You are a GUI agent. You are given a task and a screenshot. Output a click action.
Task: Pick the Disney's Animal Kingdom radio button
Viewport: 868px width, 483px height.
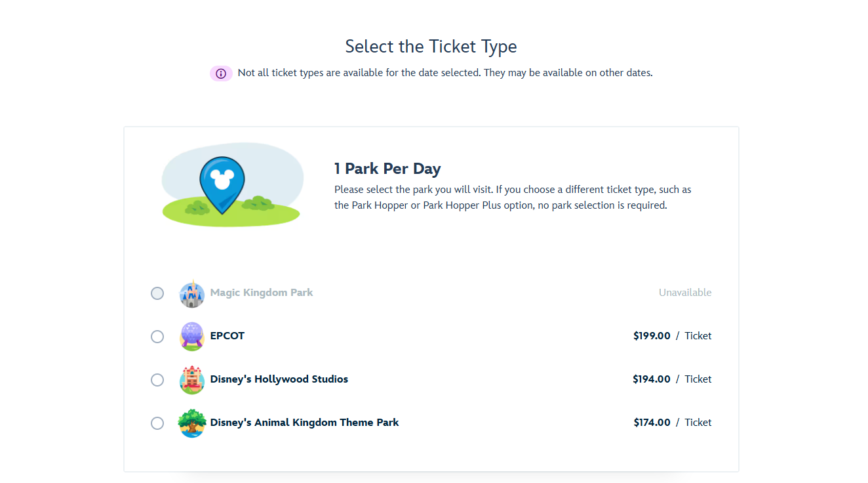click(157, 423)
